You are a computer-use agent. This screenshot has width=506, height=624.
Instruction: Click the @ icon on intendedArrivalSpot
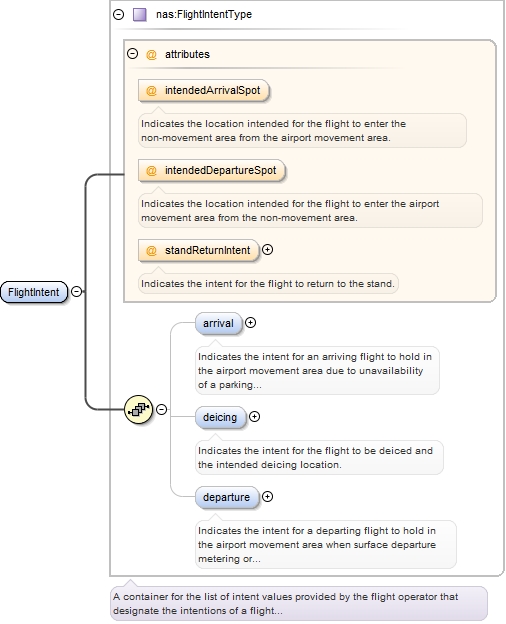[151, 91]
